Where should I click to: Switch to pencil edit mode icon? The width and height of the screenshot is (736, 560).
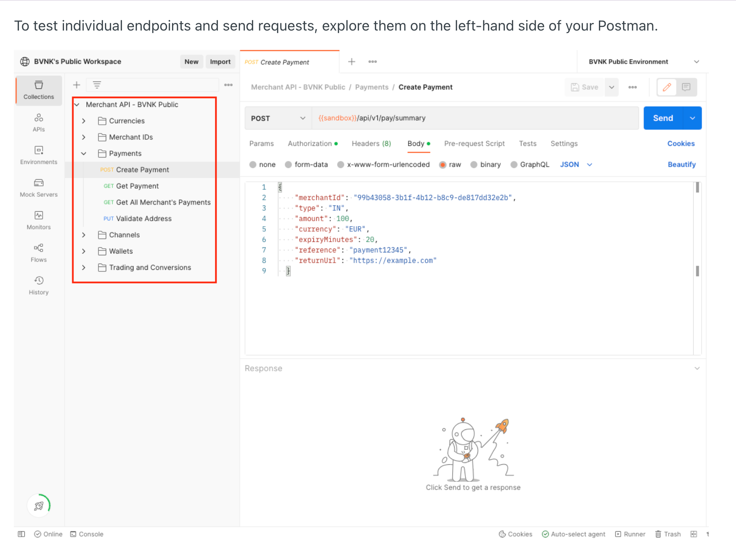pos(667,87)
